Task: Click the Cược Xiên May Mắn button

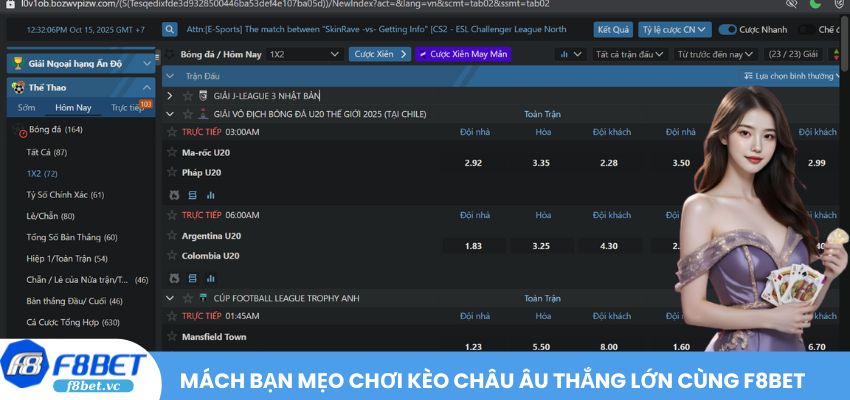Action: (463, 54)
